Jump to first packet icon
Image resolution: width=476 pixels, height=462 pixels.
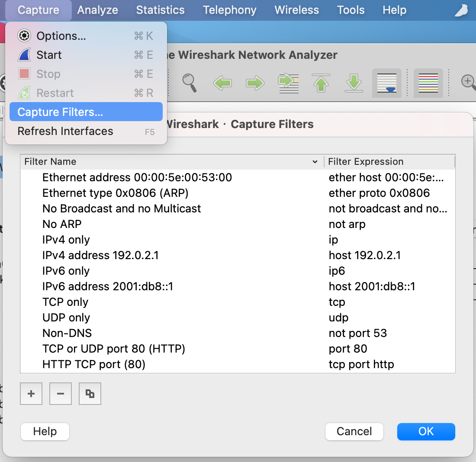click(x=321, y=83)
